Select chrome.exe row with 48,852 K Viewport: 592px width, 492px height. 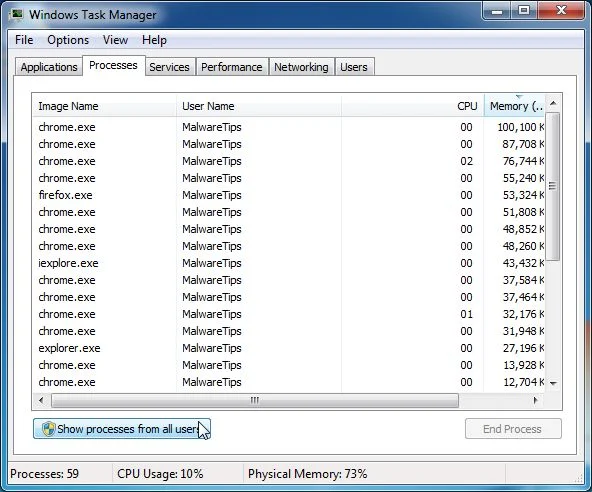(x=288, y=229)
